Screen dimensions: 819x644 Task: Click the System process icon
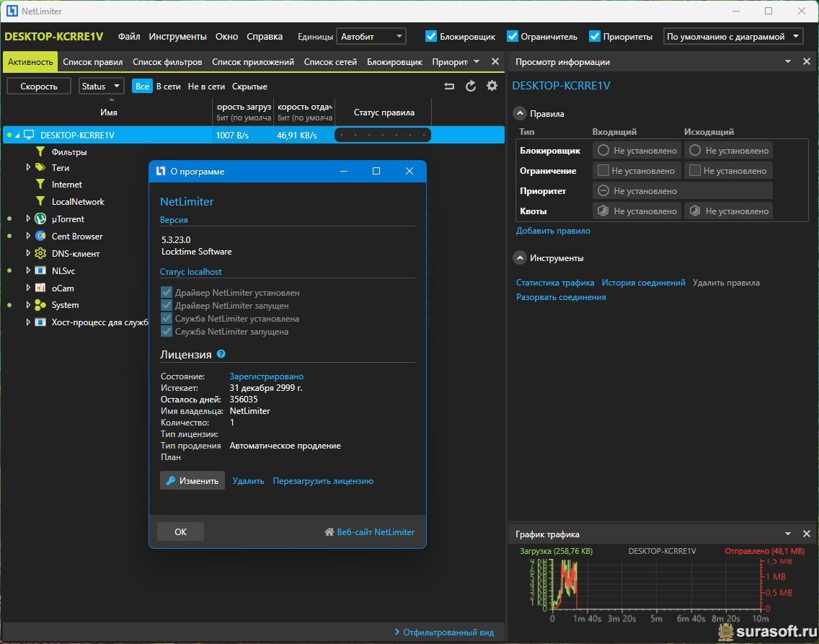pyautogui.click(x=40, y=305)
